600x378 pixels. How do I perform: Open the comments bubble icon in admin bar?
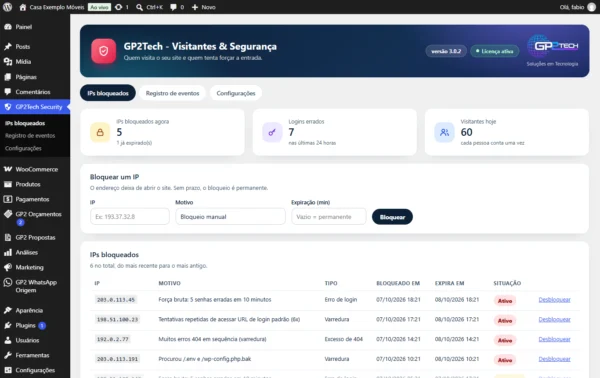(173, 7)
